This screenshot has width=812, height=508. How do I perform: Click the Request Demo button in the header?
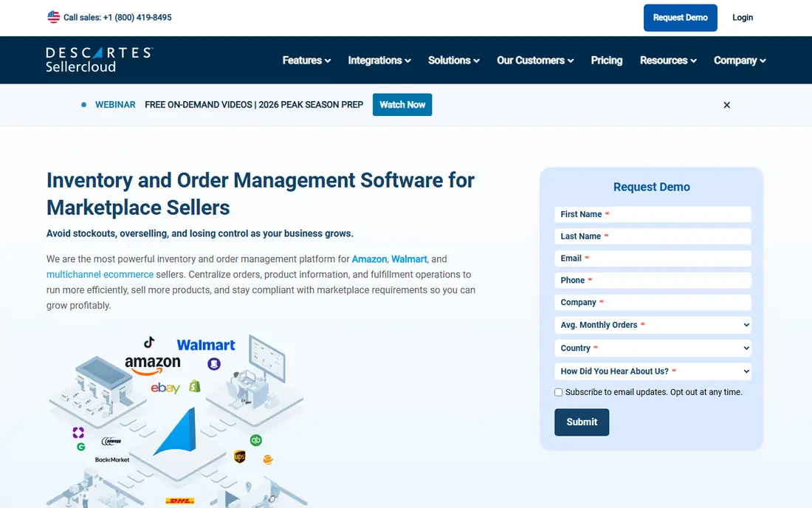(680, 18)
